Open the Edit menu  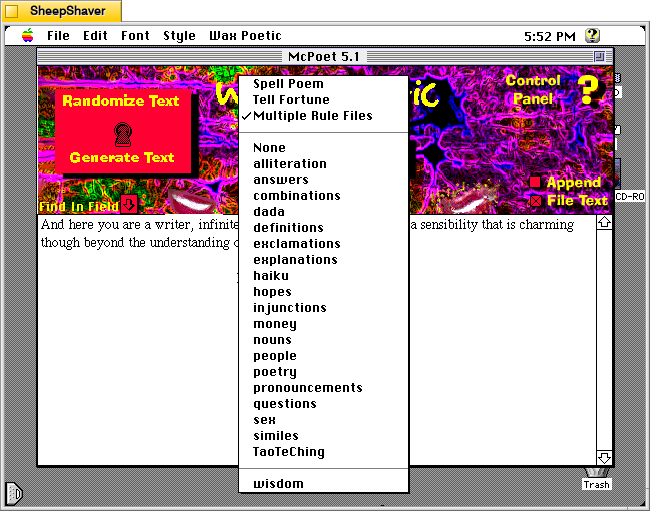tap(95, 36)
